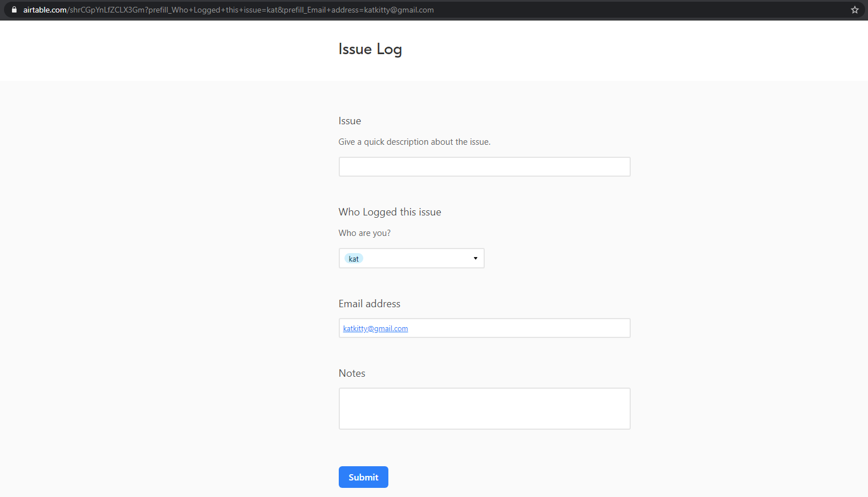Submit the Issue Log form
This screenshot has width=868, height=497.
click(363, 477)
